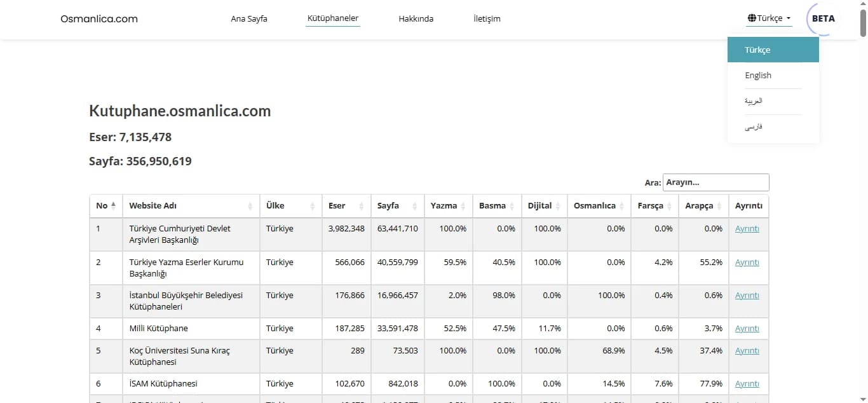Sort by Sayfa column sort icon

pos(415,206)
